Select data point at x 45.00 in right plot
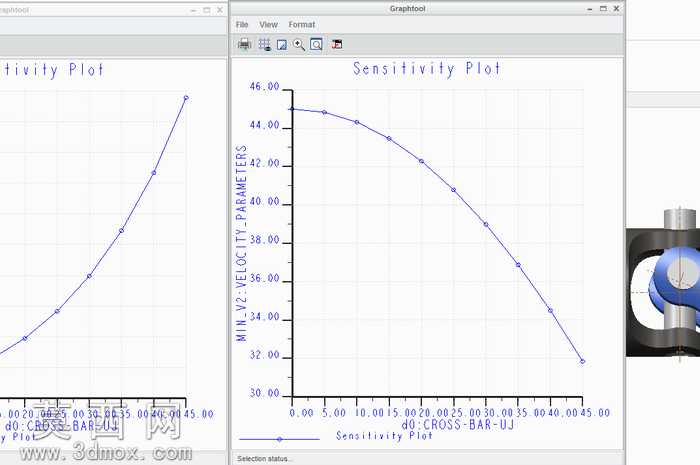 (583, 361)
